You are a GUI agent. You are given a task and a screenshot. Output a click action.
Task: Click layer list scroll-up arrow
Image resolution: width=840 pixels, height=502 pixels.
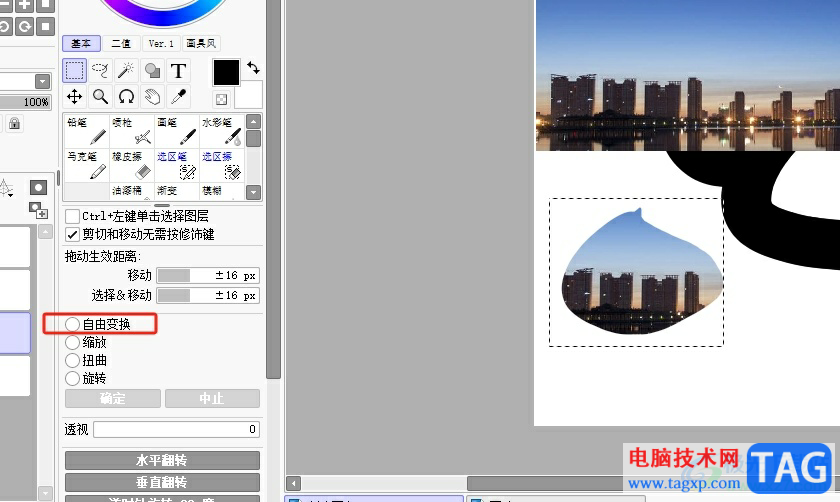pos(46,232)
